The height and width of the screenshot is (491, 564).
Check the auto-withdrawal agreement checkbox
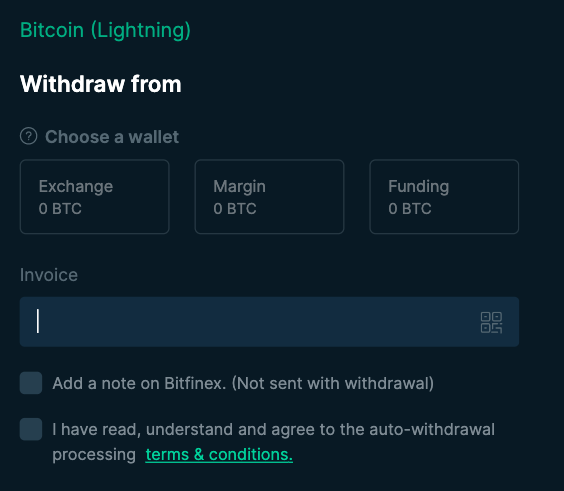(x=31, y=429)
